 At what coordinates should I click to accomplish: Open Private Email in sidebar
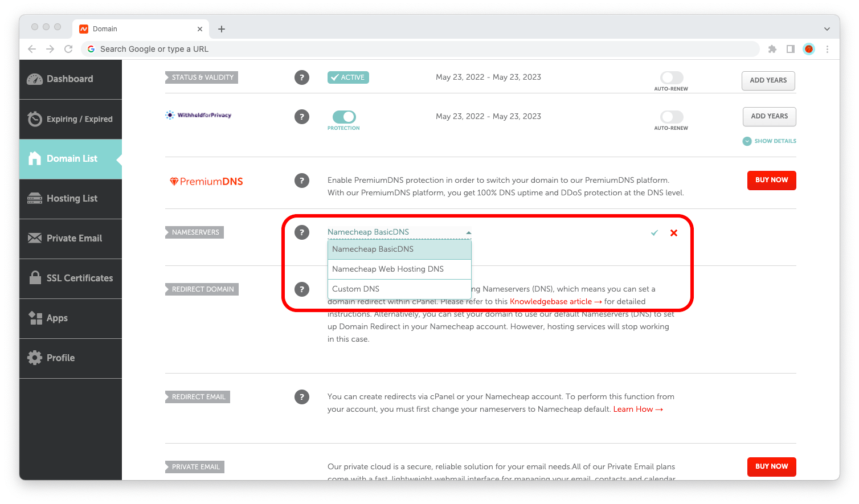[x=71, y=239]
